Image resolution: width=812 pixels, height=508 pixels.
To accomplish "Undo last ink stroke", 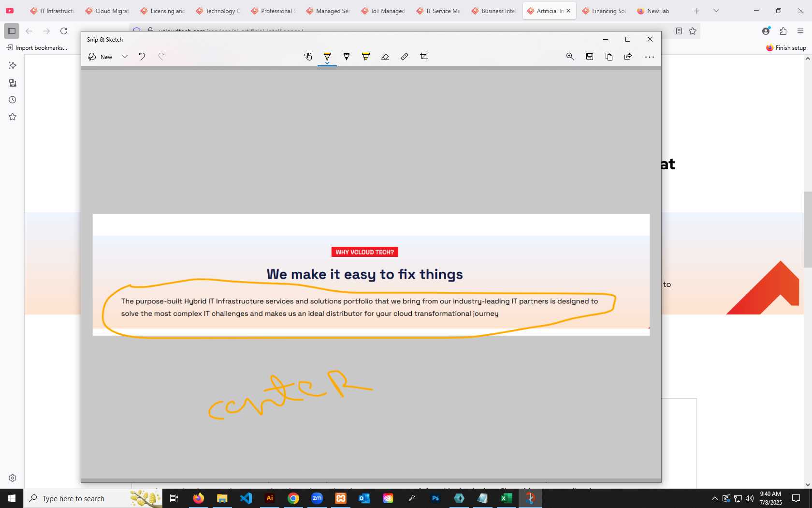I will pos(142,57).
